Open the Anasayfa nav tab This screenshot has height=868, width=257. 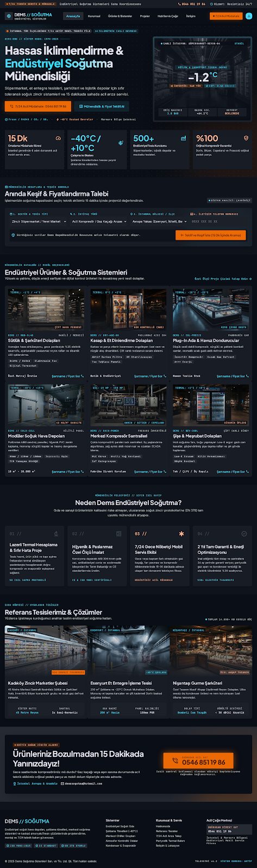pos(73,16)
